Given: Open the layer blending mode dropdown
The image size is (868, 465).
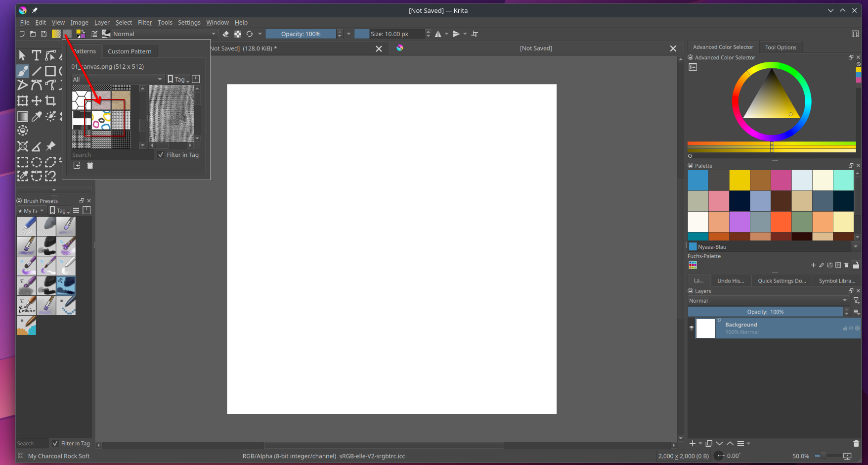Looking at the screenshot, I should 767,301.
